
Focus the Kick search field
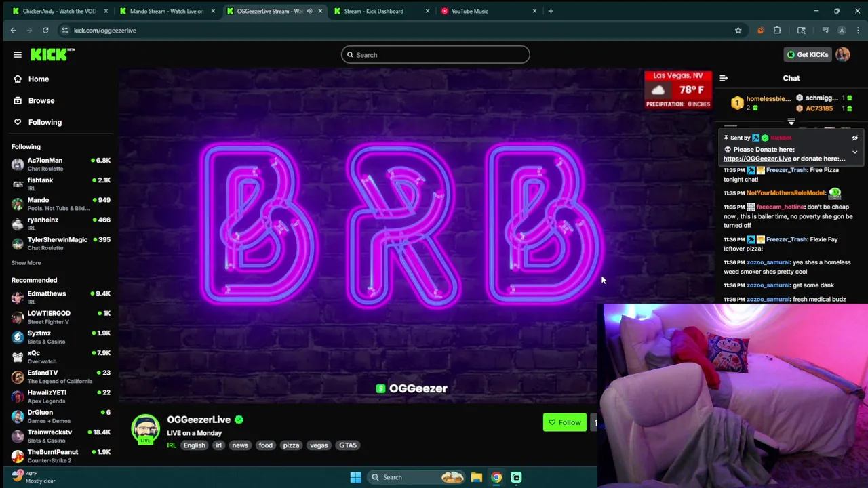point(435,55)
